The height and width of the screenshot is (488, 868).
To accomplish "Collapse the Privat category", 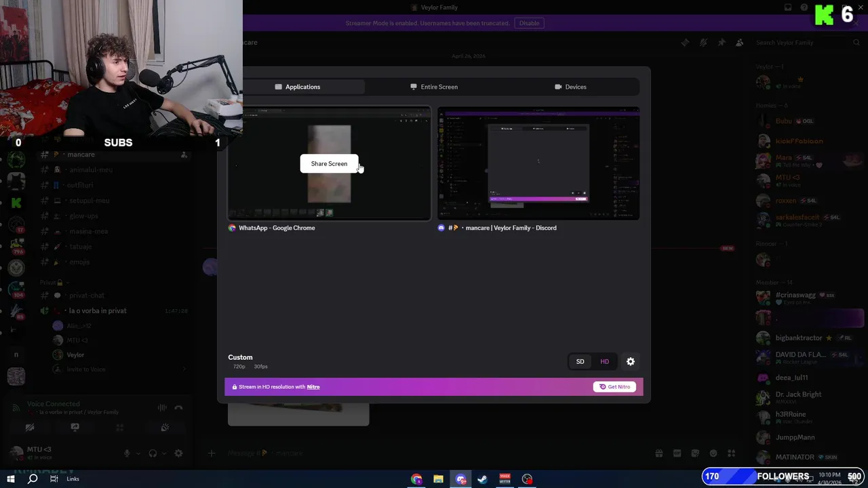I will pos(54,282).
